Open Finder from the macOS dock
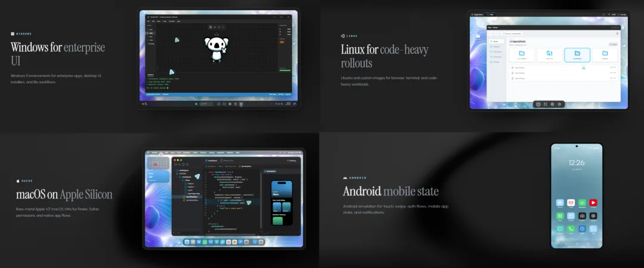644x268 pixels. pyautogui.click(x=187, y=242)
